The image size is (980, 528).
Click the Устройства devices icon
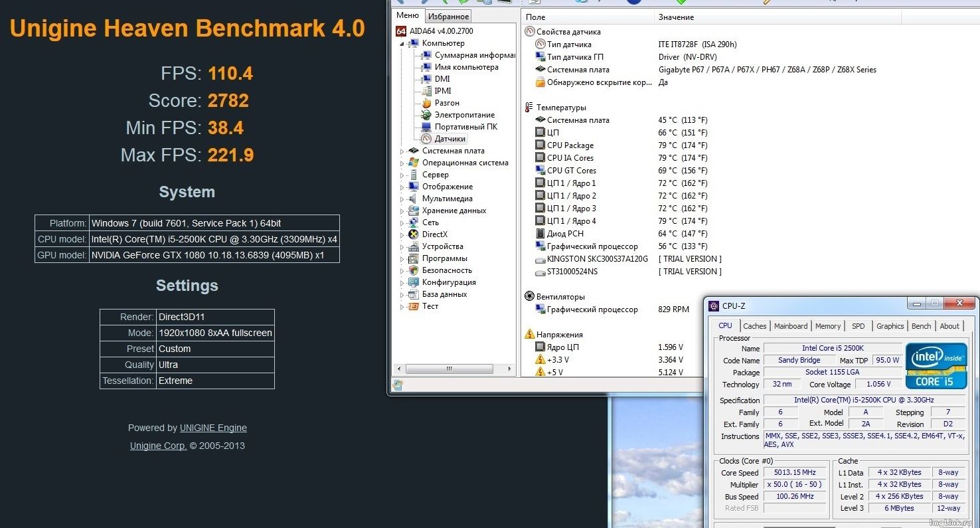tap(414, 246)
